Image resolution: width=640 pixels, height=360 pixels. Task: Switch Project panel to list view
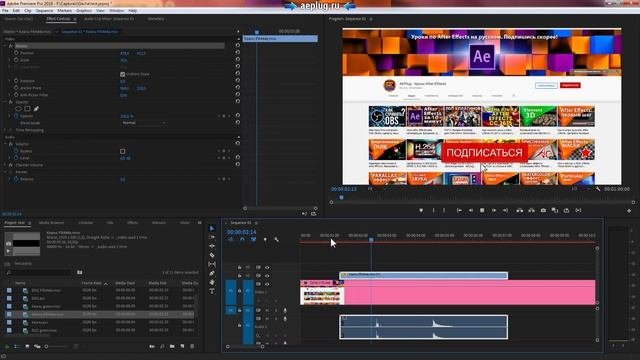17,346
